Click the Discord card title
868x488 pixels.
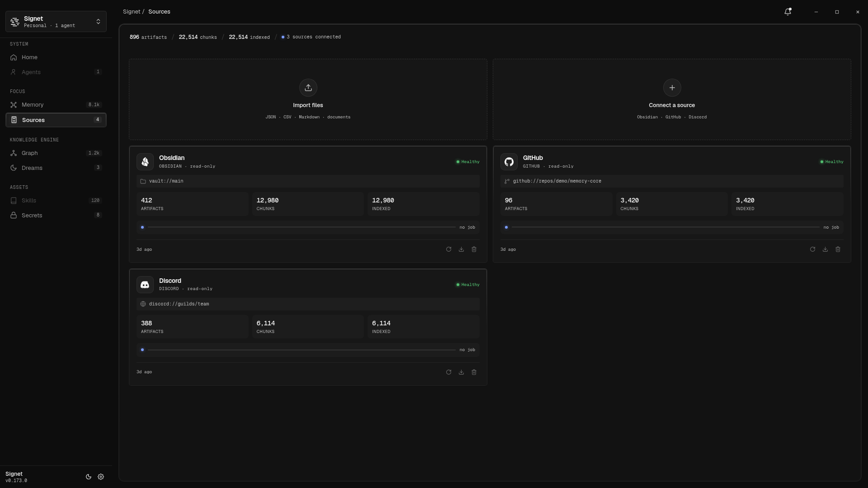pyautogui.click(x=170, y=281)
